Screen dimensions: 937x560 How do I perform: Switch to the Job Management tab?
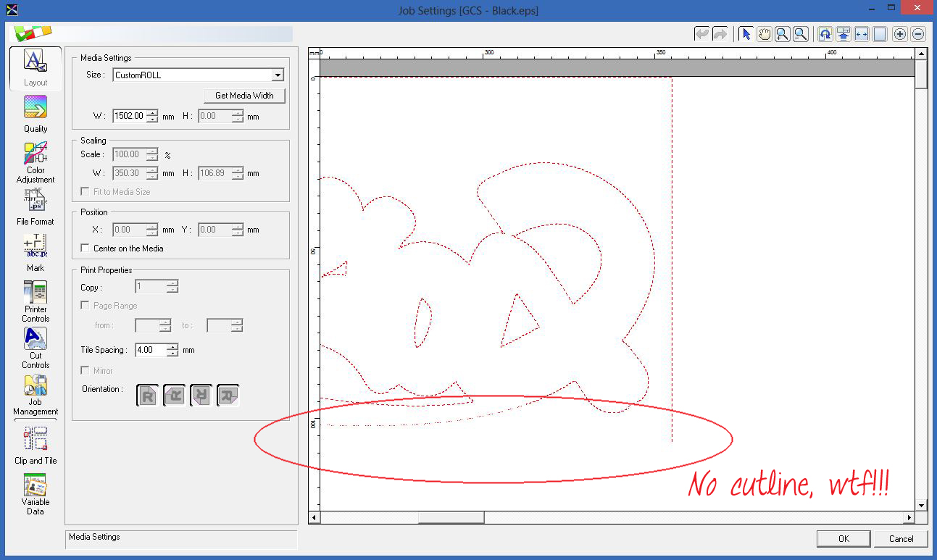[35, 395]
